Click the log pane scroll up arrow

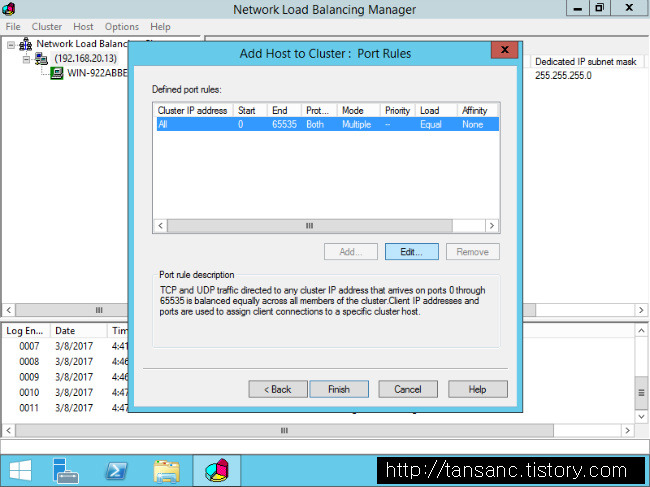pyautogui.click(x=641, y=331)
